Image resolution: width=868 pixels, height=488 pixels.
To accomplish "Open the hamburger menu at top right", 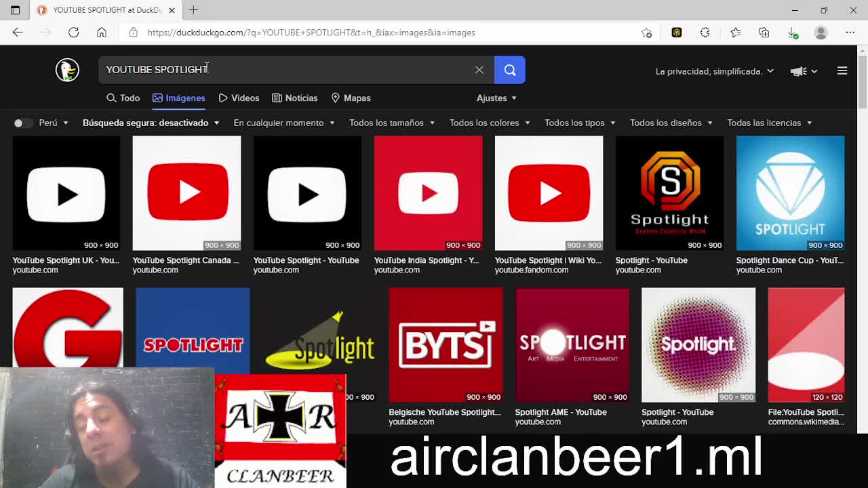I will click(x=842, y=70).
